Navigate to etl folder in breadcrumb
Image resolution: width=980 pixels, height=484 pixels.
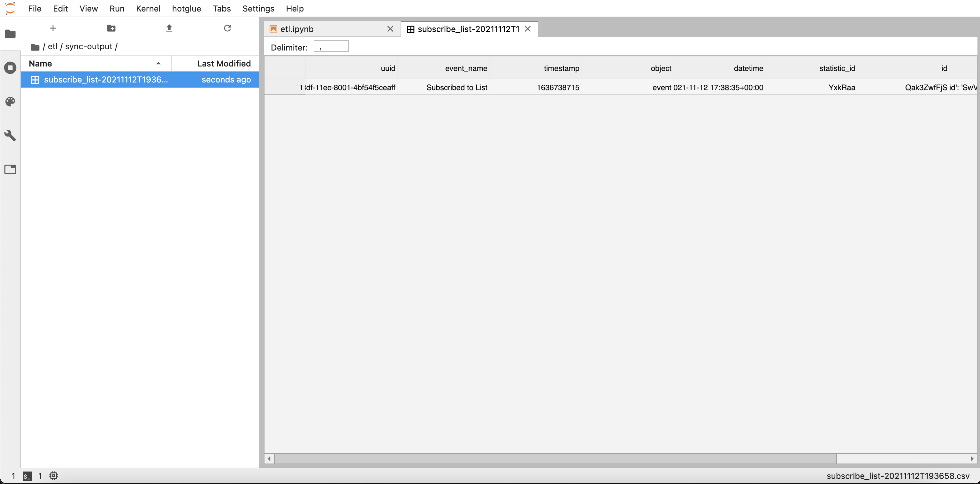click(x=52, y=46)
